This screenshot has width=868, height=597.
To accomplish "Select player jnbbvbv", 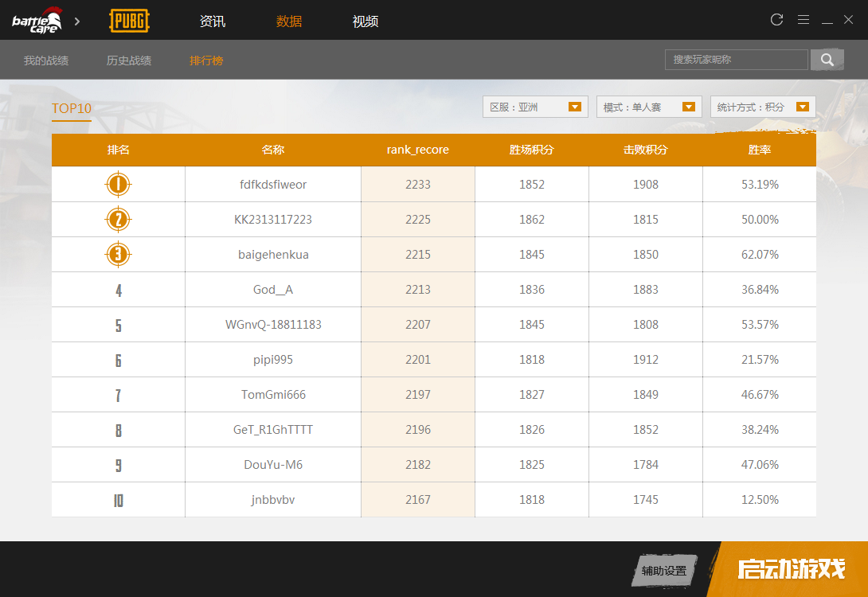I will tap(273, 500).
